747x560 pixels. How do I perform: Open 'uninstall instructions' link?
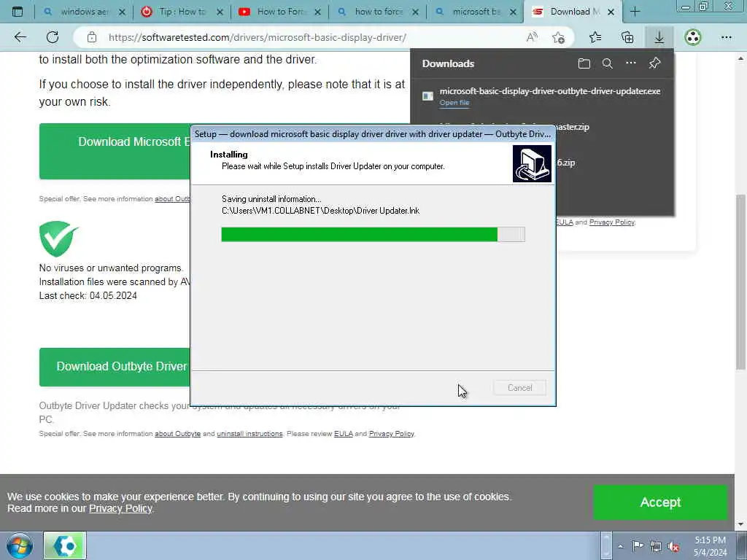[249, 434]
